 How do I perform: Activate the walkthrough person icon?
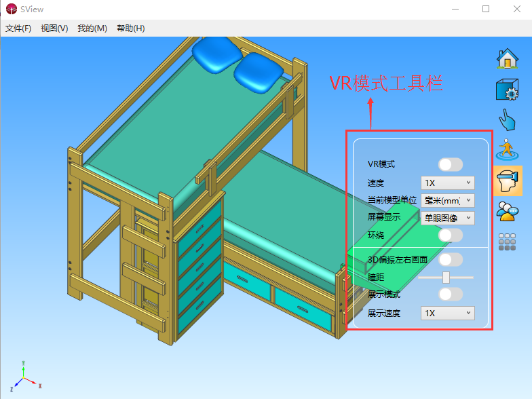508,149
